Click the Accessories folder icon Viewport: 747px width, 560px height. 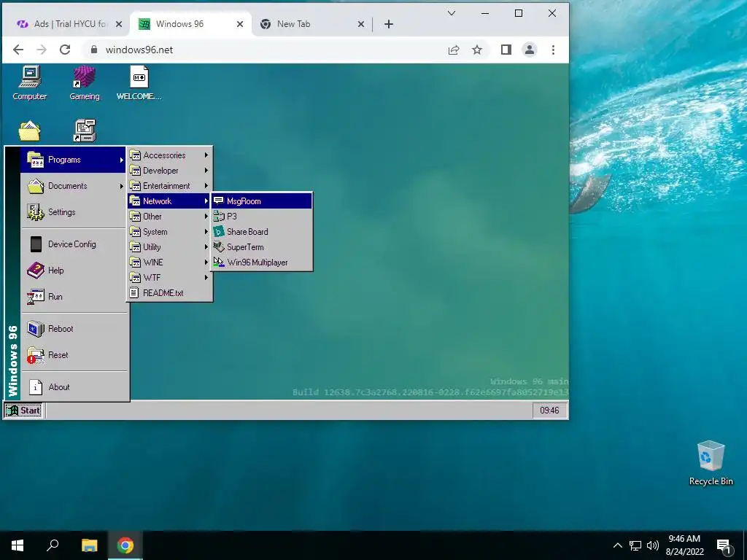135,155
